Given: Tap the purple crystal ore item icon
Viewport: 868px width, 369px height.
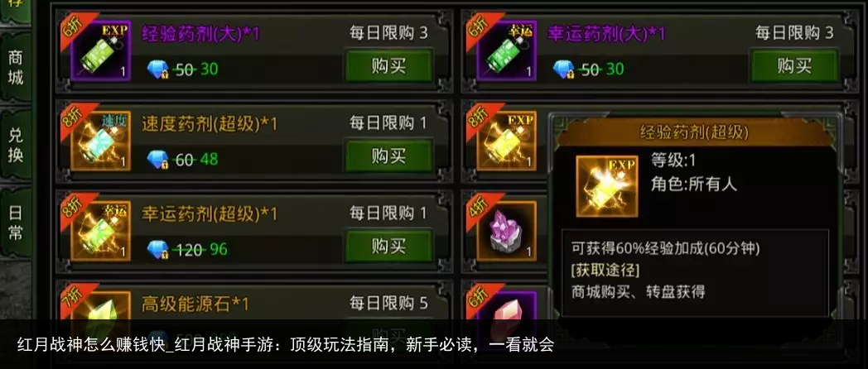Looking at the screenshot, I should [x=507, y=231].
